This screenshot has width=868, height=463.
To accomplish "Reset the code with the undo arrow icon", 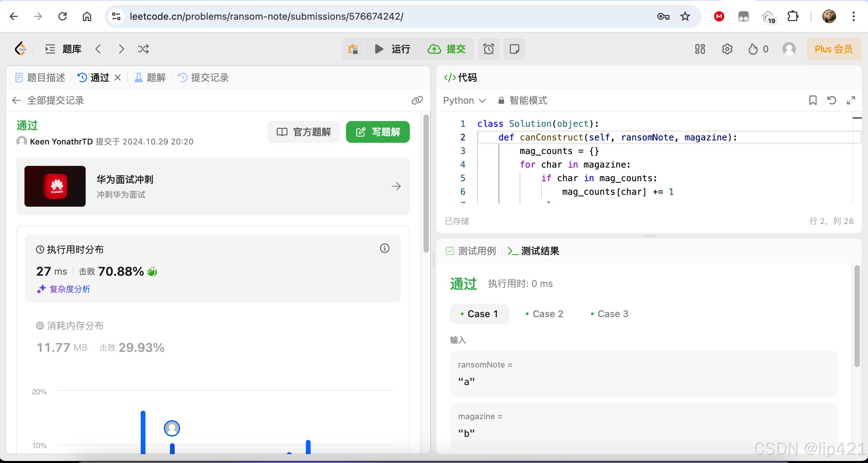I will click(832, 100).
